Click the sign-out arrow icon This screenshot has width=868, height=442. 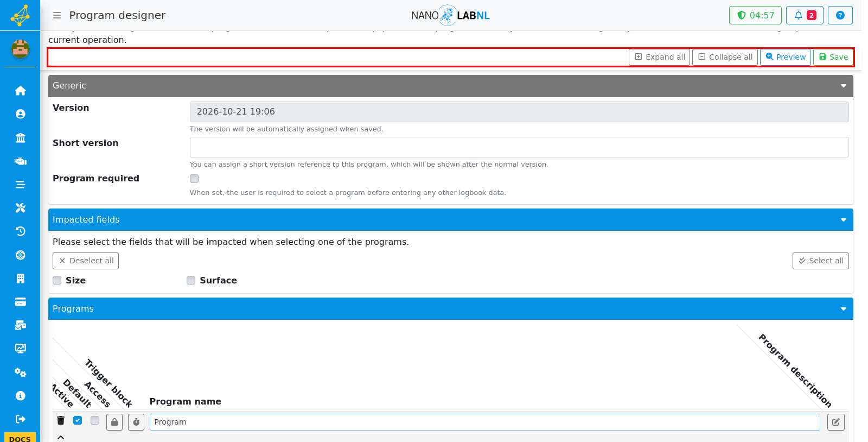(x=21, y=419)
